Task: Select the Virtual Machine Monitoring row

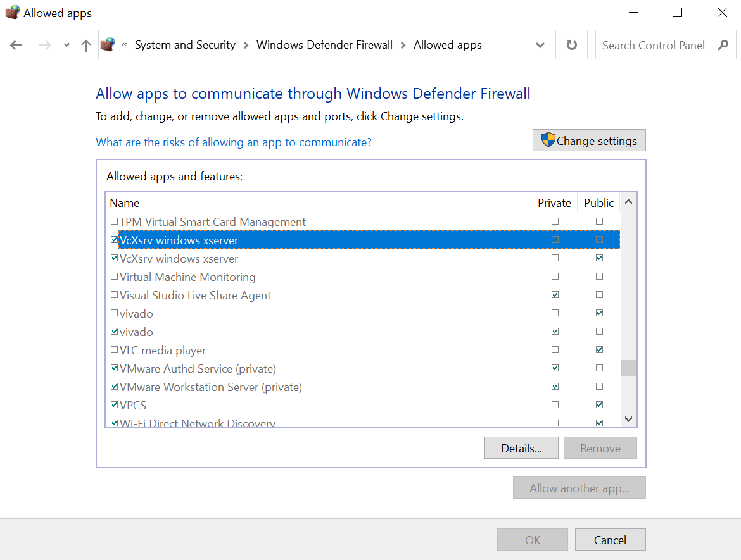Action: (363, 277)
